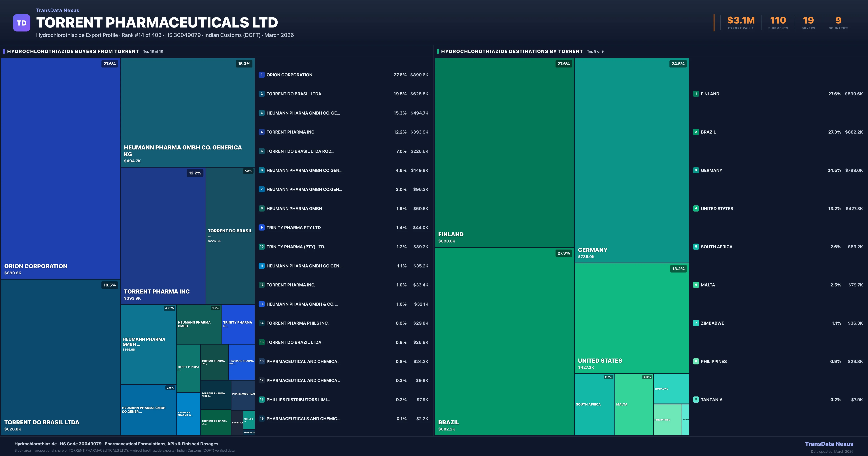Open the GERMANY destination list entry

(x=711, y=170)
